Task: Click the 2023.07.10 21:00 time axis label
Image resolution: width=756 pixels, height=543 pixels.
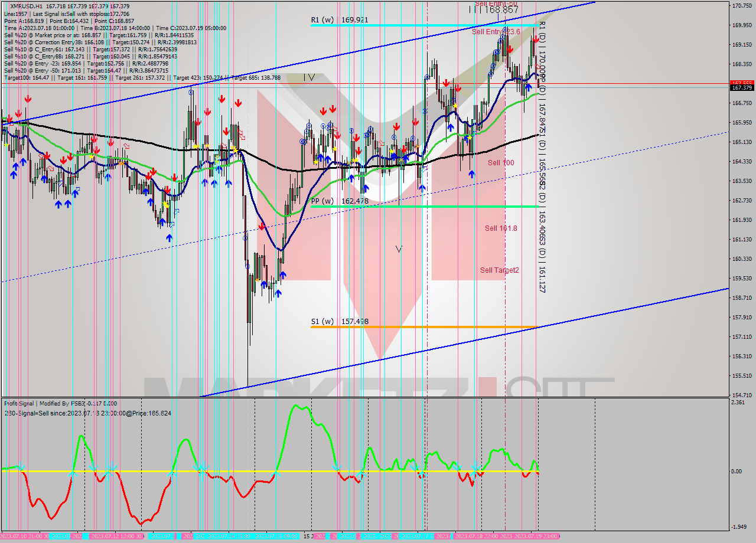Action: pos(24,537)
